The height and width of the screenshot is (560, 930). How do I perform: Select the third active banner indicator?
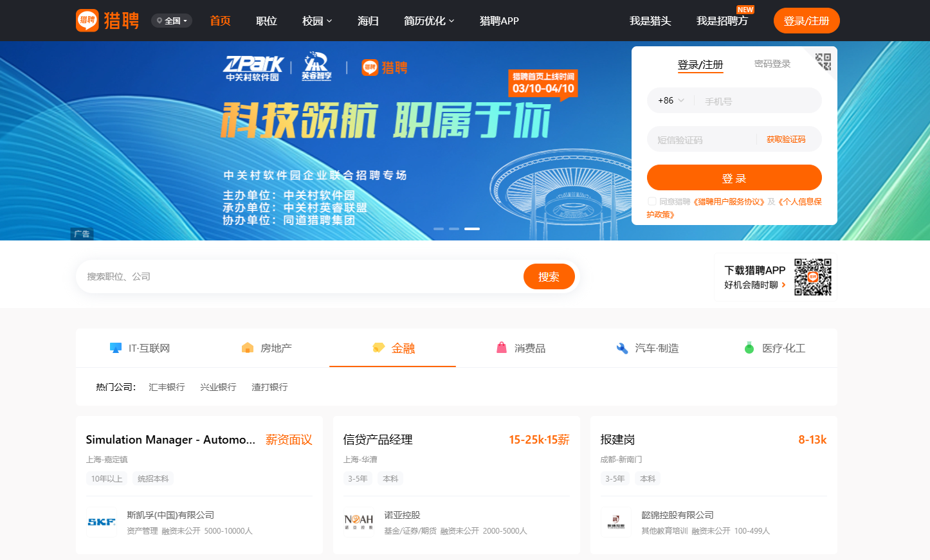pos(472,229)
